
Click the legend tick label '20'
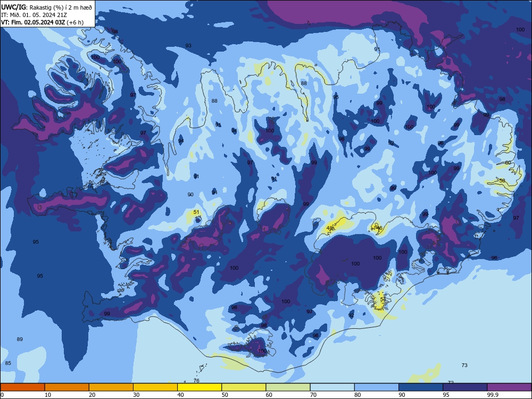[x=92, y=395]
